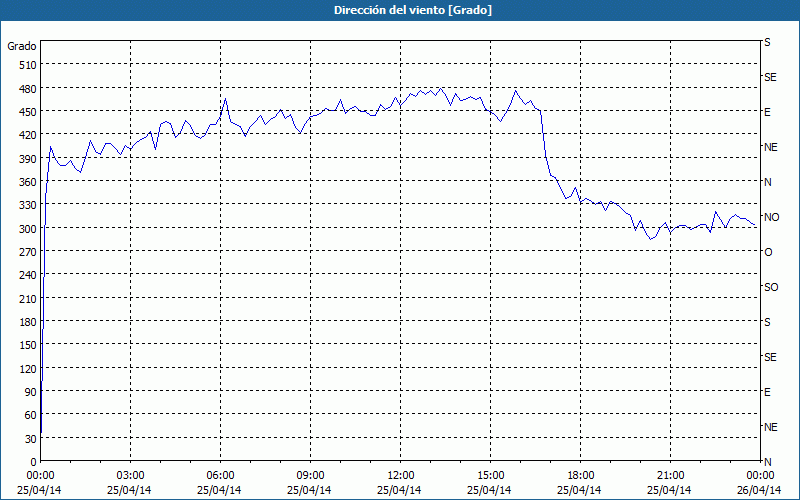
Task: Select the 09:00 time tick
Action: pos(310,476)
